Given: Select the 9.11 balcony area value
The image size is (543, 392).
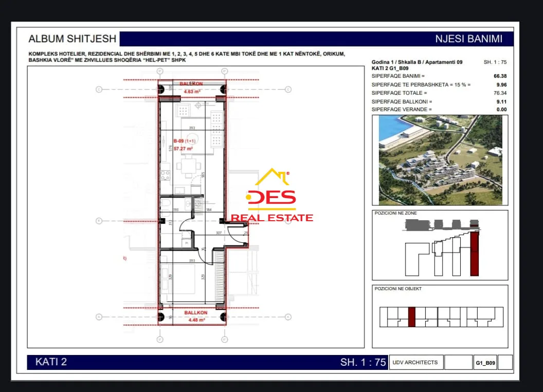Looking at the screenshot, I should (x=501, y=101).
